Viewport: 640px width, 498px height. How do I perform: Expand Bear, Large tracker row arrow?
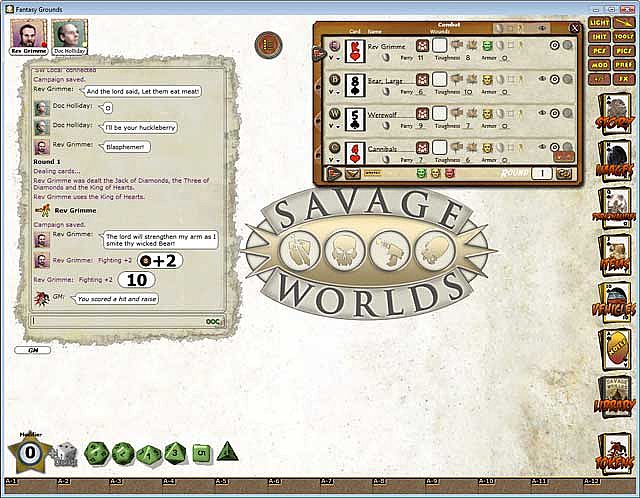click(x=333, y=92)
